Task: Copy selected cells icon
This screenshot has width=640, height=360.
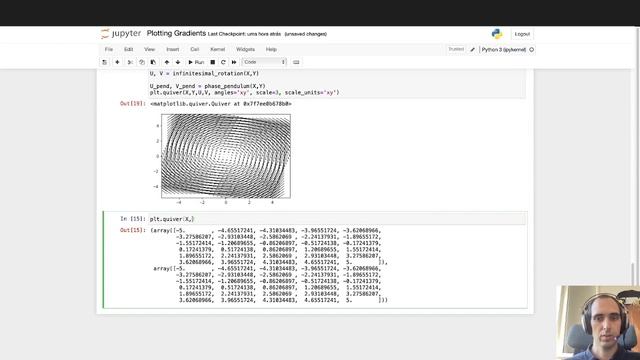Action: [142, 62]
